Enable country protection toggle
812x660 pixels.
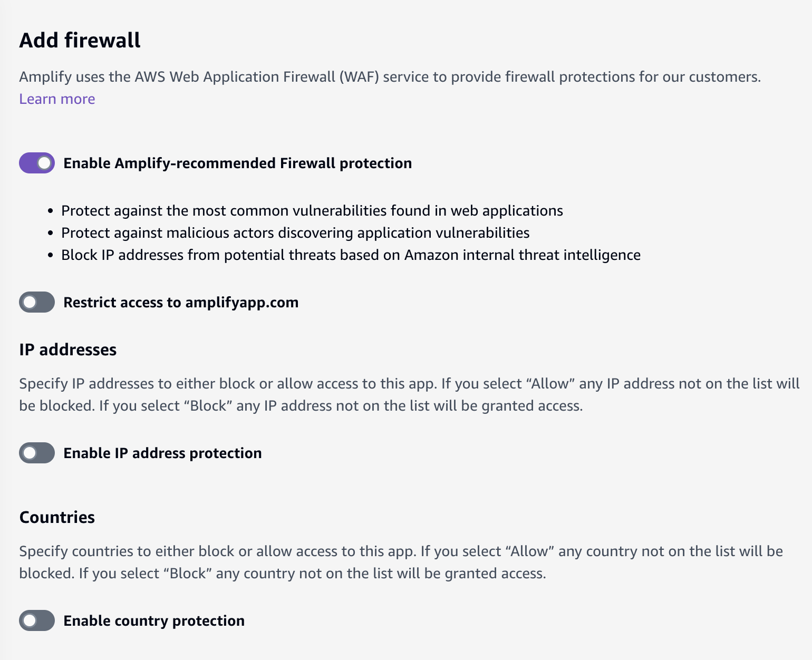[x=36, y=620]
